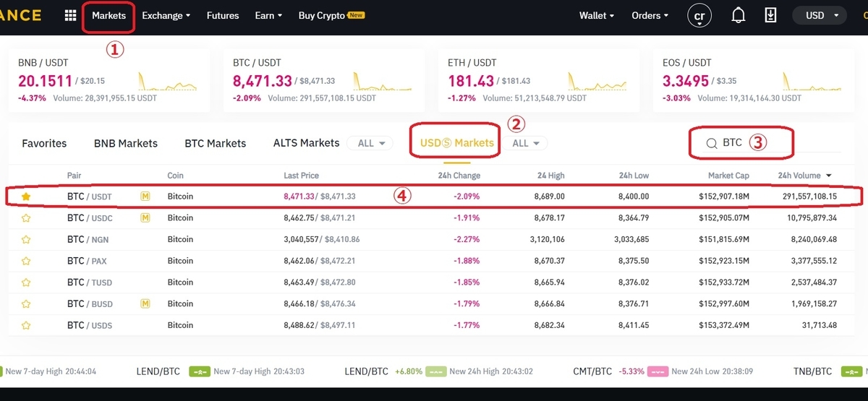Viewport: 868px width, 401px height.
Task: Open the apps grid menu icon
Action: (x=71, y=15)
